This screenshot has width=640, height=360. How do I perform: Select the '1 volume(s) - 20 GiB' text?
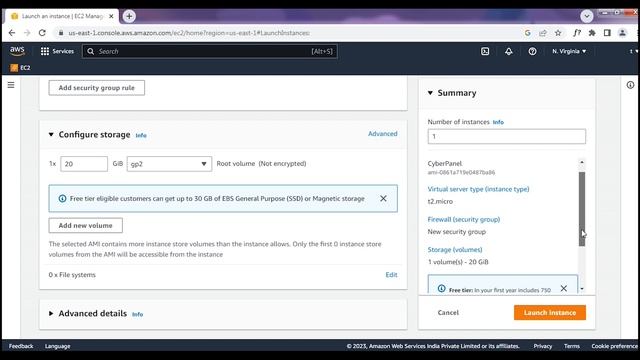tap(458, 262)
